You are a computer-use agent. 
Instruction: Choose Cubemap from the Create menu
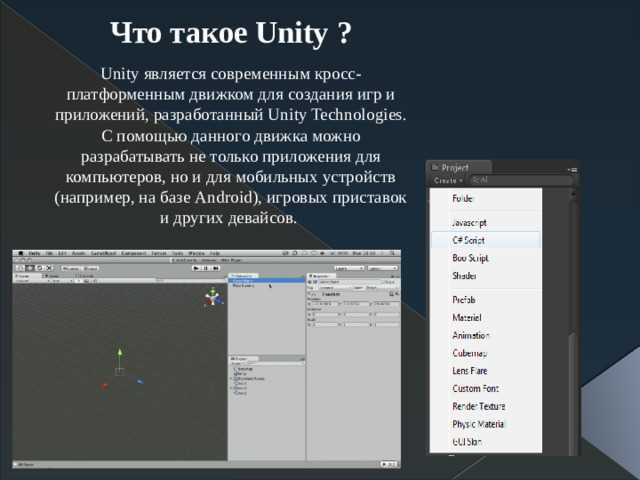point(486,353)
